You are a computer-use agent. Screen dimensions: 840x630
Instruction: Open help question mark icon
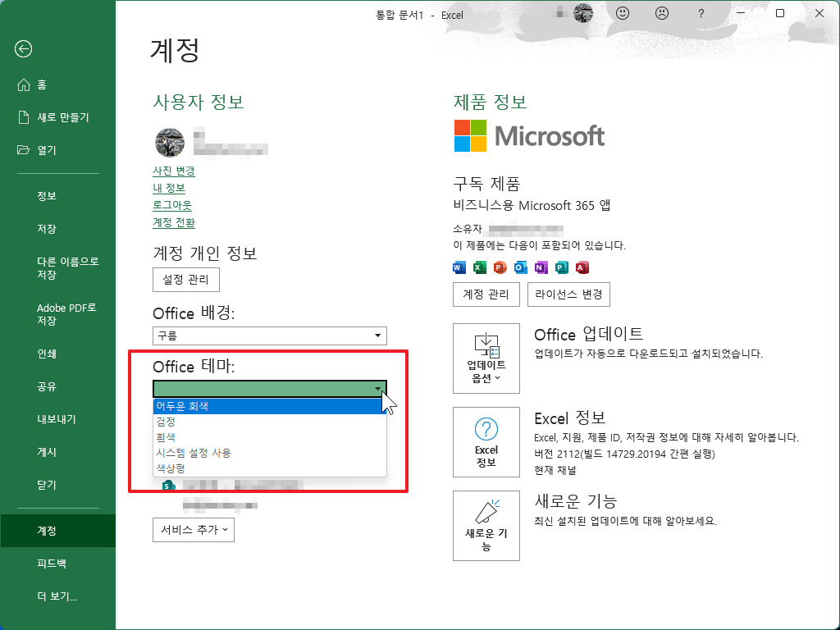[x=701, y=14]
